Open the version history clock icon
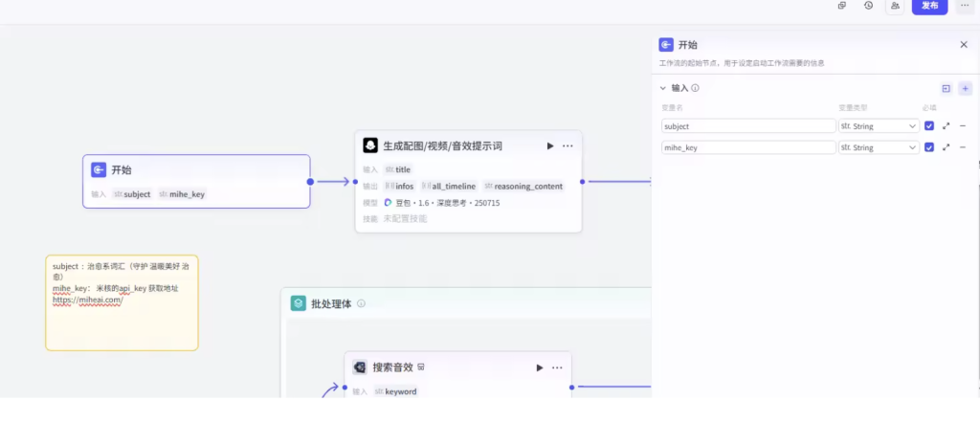Screen dimensions: 980x423 [868, 6]
